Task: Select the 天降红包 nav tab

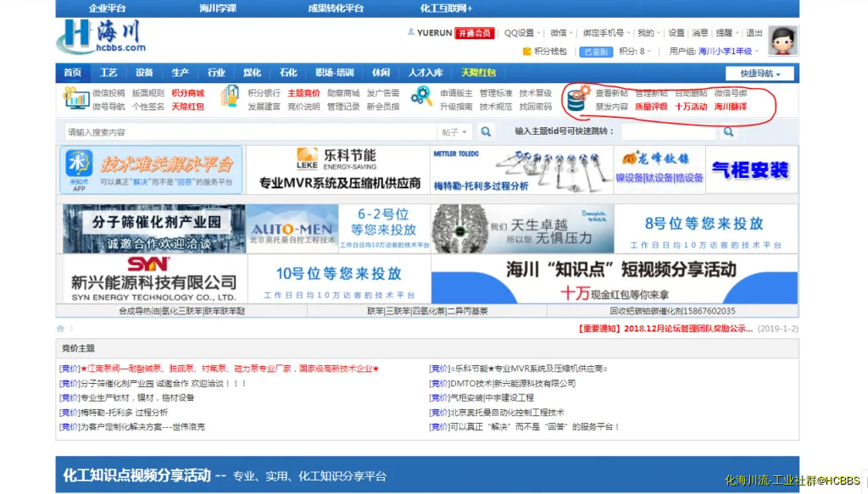Action: 478,73
